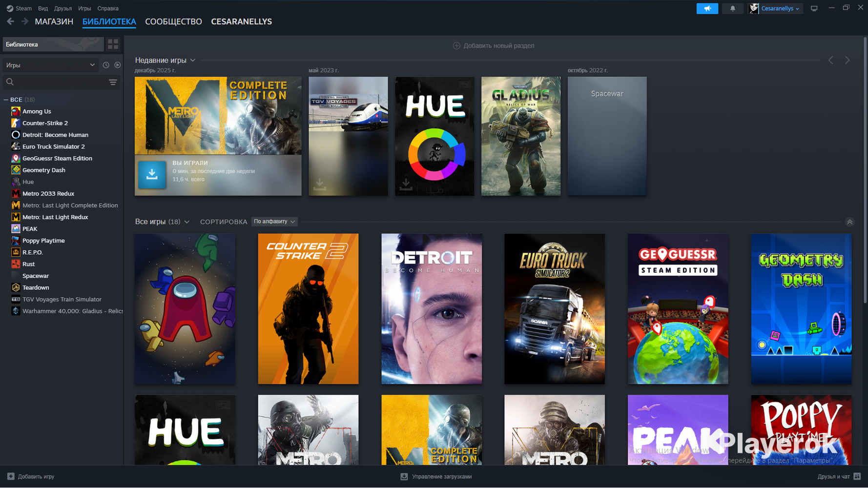The height and width of the screenshot is (488, 868).
Task: Open the announcements megaphone button
Action: click(x=707, y=8)
